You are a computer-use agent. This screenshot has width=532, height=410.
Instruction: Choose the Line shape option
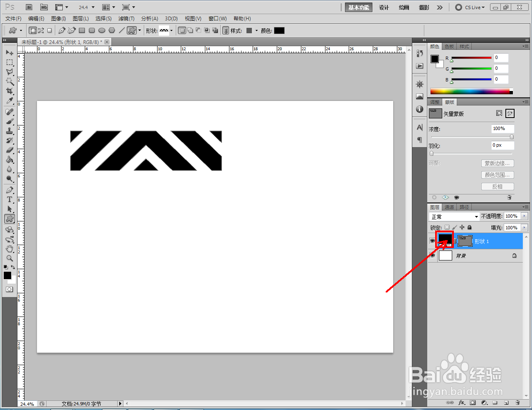(x=122, y=30)
